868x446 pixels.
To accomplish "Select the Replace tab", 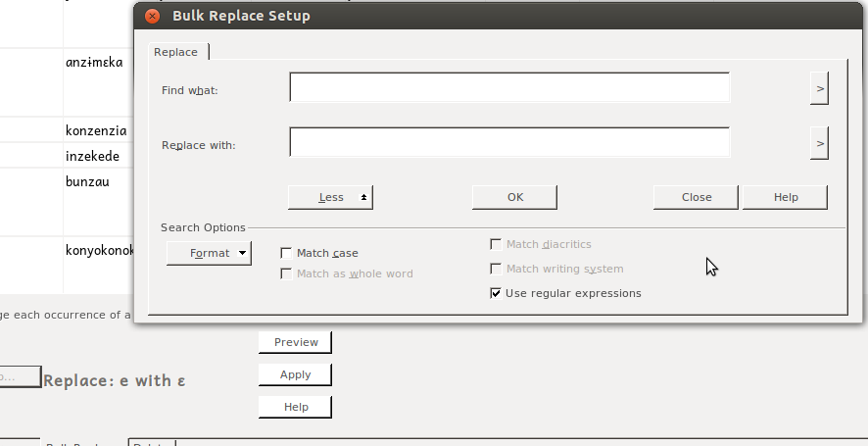I will [176, 52].
